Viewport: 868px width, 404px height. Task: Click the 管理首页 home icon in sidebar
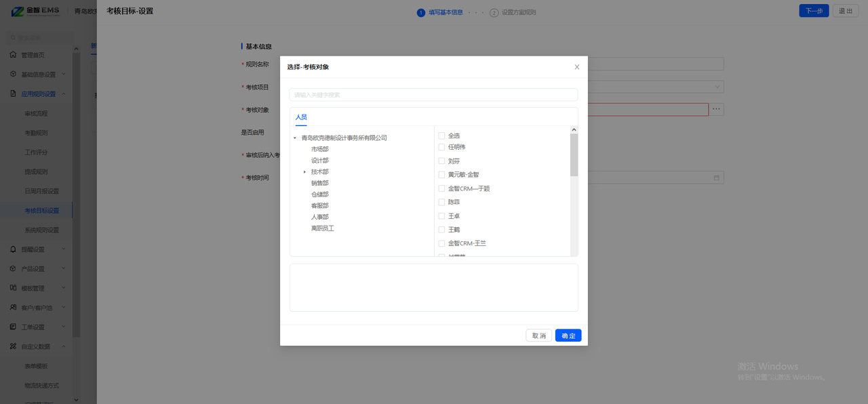pos(13,55)
